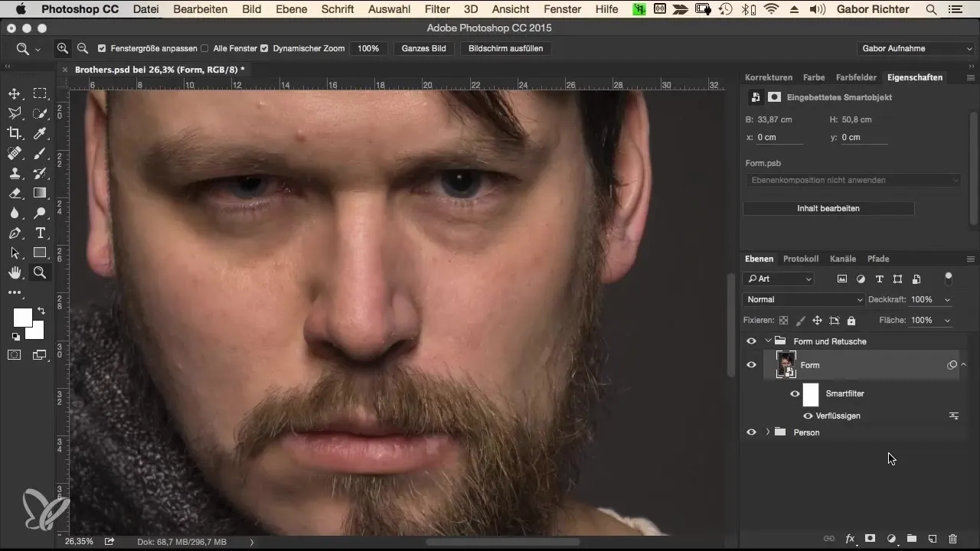The image size is (980, 551).
Task: Delete the selected layer
Action: click(953, 539)
